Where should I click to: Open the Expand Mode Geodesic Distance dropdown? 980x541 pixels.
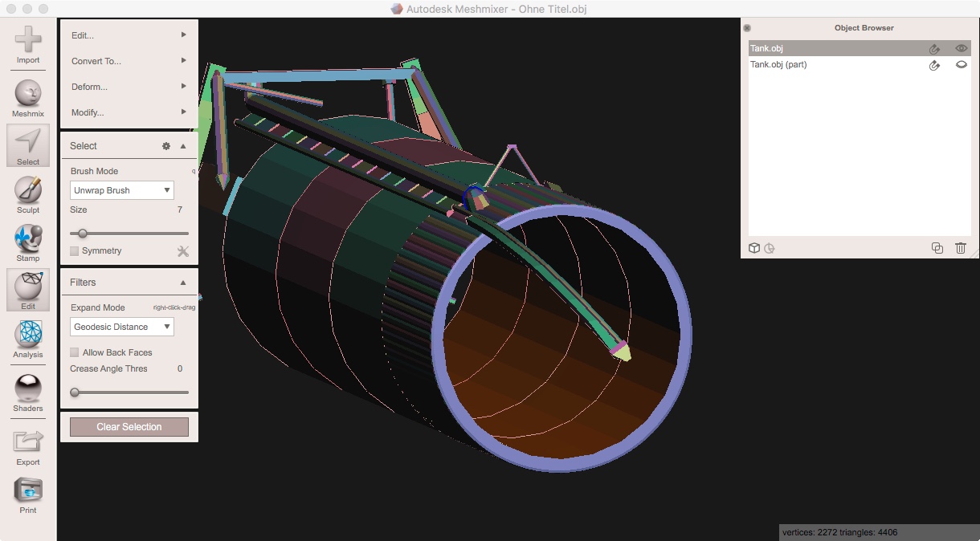click(121, 327)
